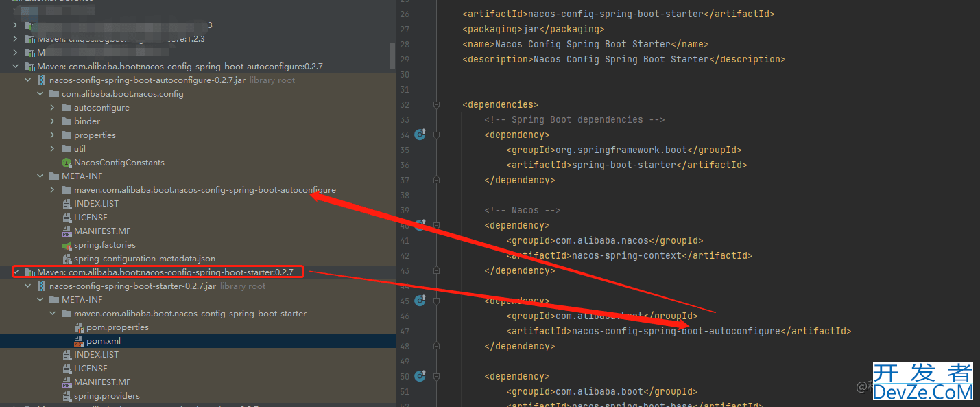
Task: Expand the binder package node
Action: point(52,121)
